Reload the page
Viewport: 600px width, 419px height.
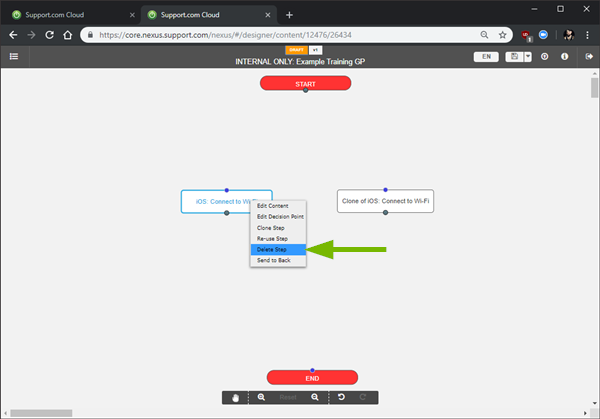coord(49,35)
